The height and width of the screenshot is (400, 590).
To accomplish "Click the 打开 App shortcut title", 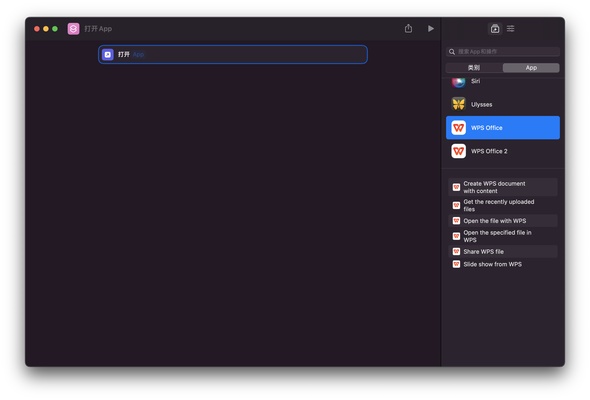I will [98, 29].
